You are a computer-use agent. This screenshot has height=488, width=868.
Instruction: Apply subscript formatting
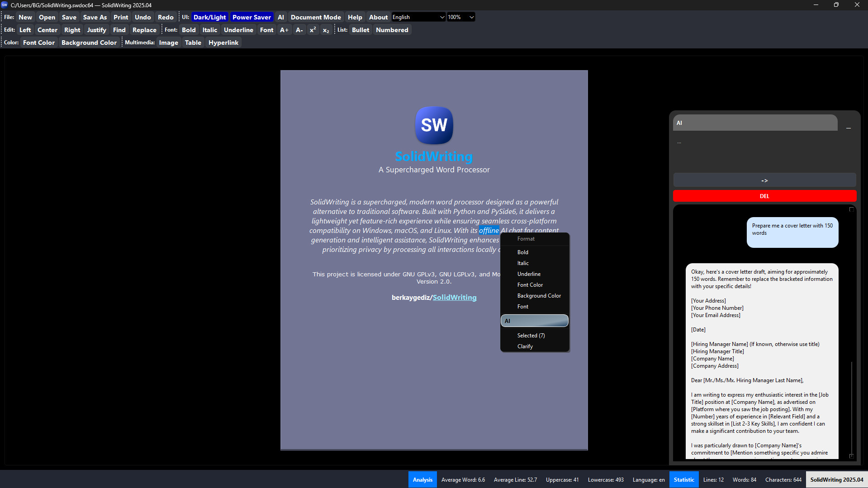pos(326,30)
